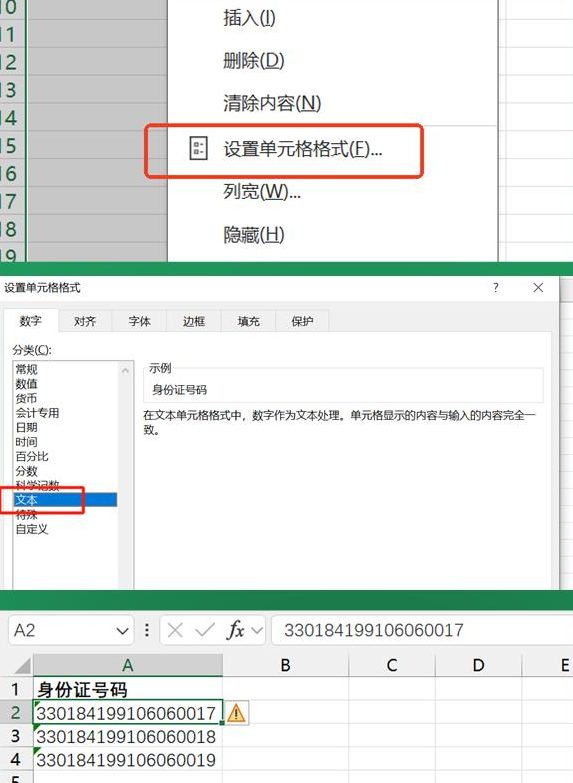The width and height of the screenshot is (573, 783).
Task: Choose 设置单元格格式(F) in the context menu
Action: click(x=303, y=149)
